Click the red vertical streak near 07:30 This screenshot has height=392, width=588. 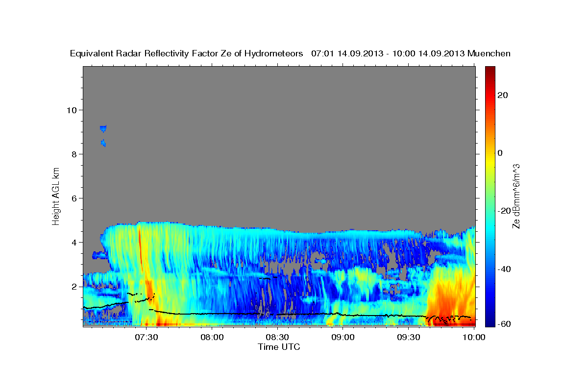tap(140, 250)
